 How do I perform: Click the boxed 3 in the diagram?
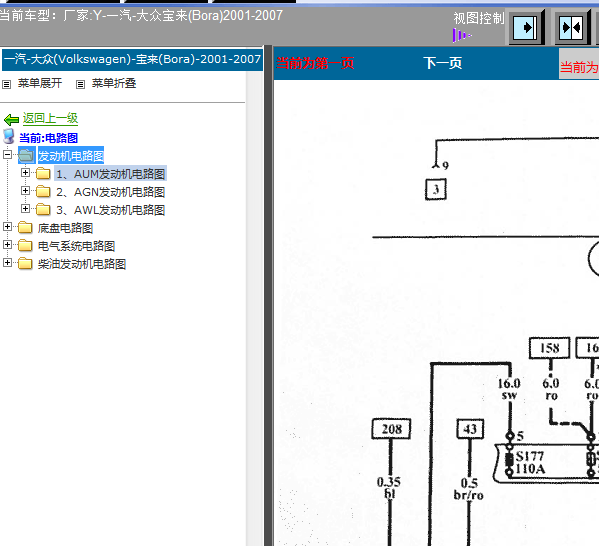436,189
